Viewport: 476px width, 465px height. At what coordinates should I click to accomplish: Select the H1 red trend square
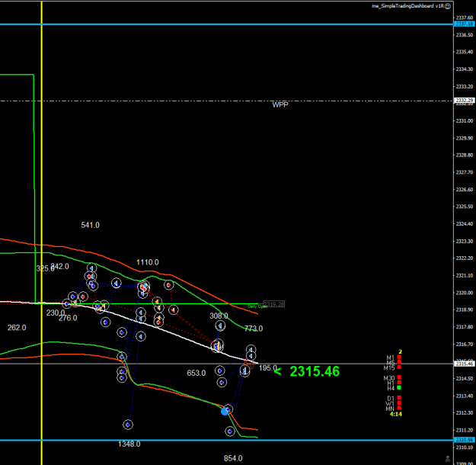[399, 383]
